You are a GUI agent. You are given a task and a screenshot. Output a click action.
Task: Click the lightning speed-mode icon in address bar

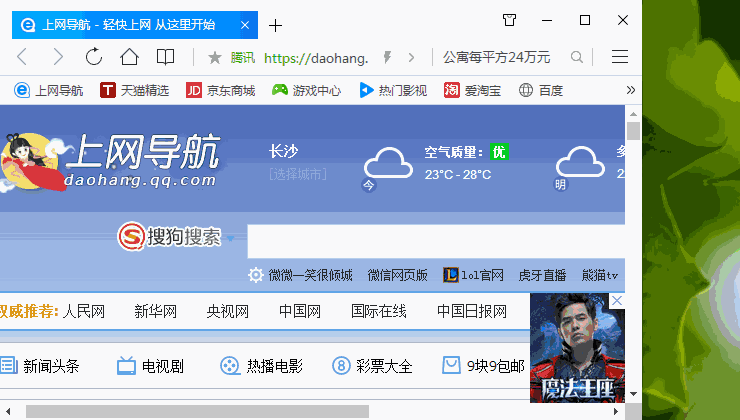387,58
